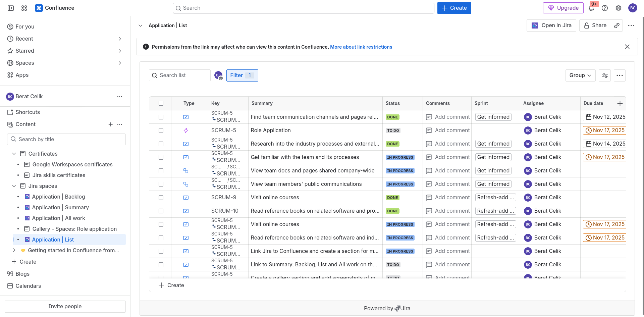The width and height of the screenshot is (644, 317).
Task: Toggle the select-all checkbox in table header
Action: [x=161, y=103]
